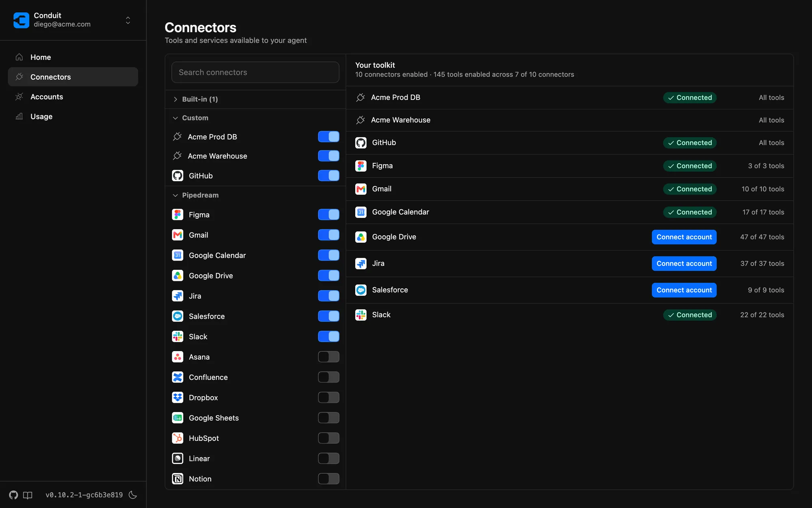The width and height of the screenshot is (812, 508).
Task: Click the HubSpot icon
Action: click(x=177, y=438)
